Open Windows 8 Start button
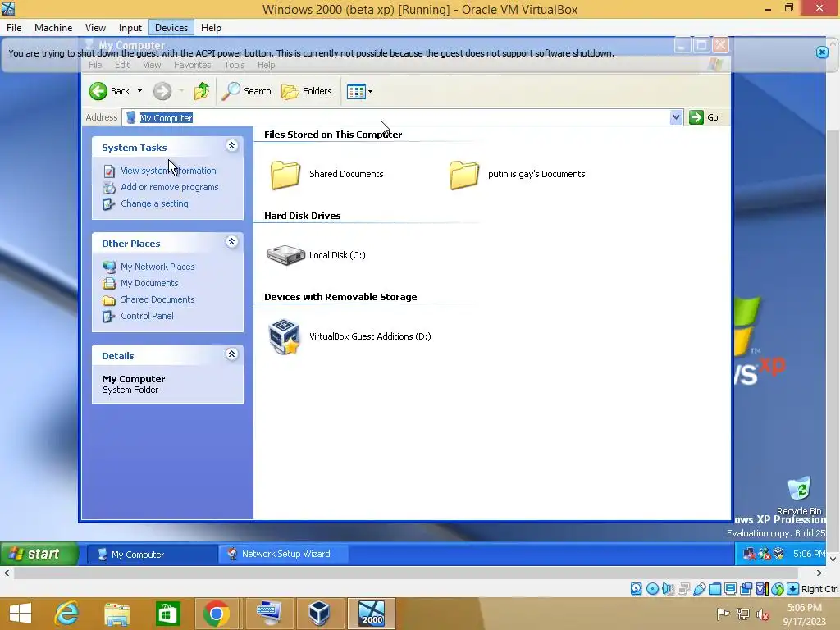Image resolution: width=840 pixels, height=630 pixels. click(21, 614)
